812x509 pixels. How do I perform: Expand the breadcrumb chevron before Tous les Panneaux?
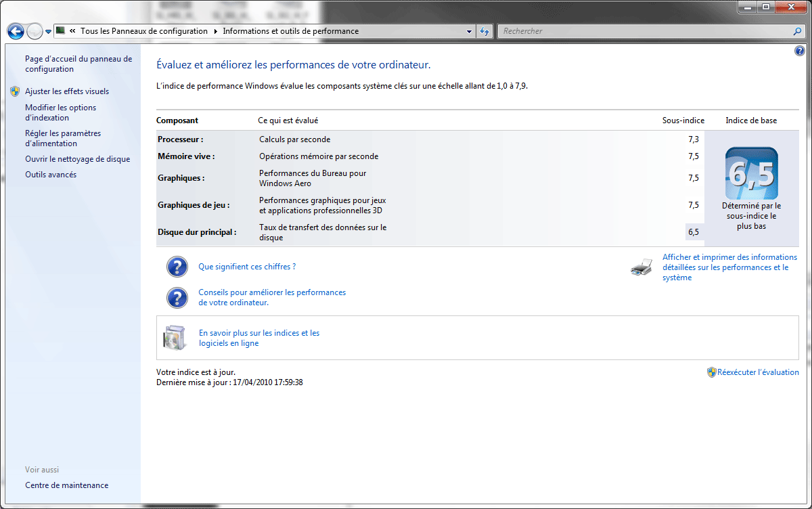tap(72, 31)
